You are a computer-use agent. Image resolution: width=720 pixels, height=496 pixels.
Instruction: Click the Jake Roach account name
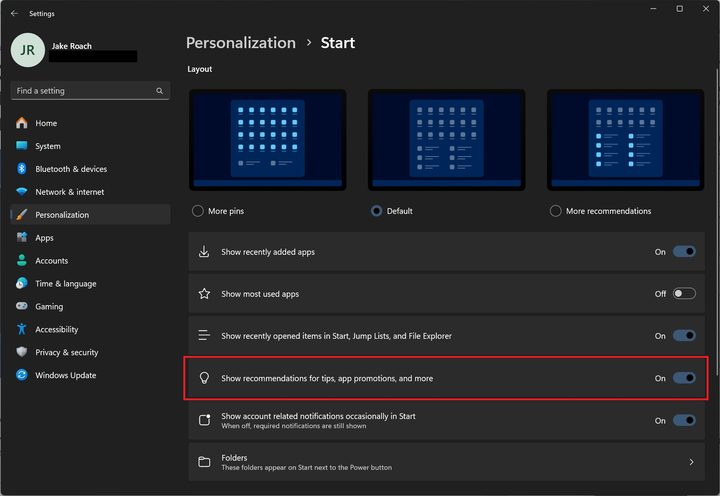72,46
